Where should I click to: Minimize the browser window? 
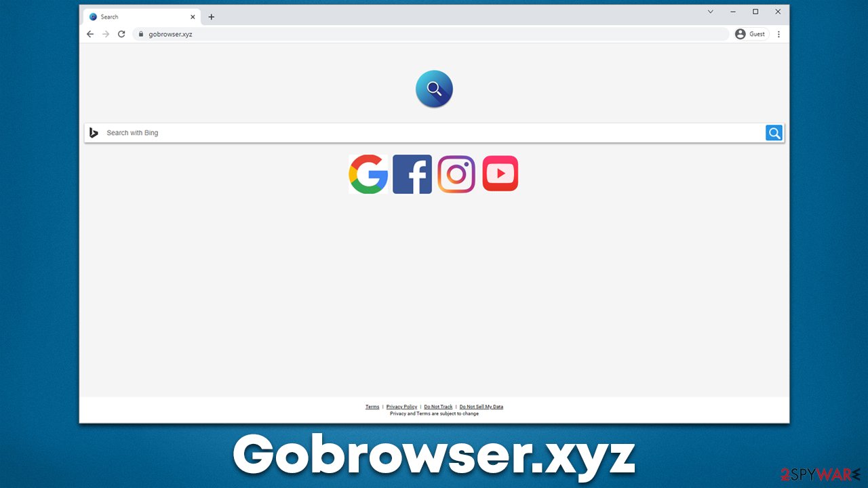click(x=733, y=12)
